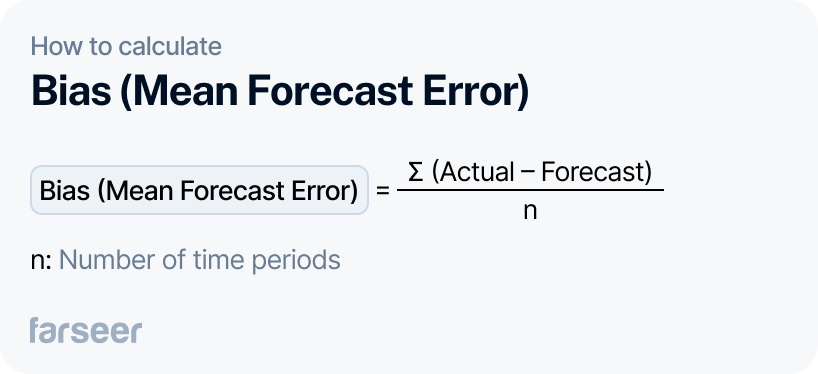The height and width of the screenshot is (374, 818).
Task: Click the minus sign between Actual and Forecast
Action: 528,173
